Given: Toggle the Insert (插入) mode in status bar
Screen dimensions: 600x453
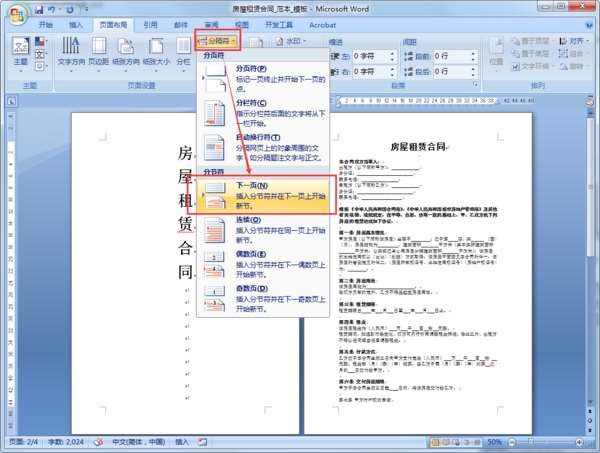Looking at the screenshot, I should click(182, 442).
